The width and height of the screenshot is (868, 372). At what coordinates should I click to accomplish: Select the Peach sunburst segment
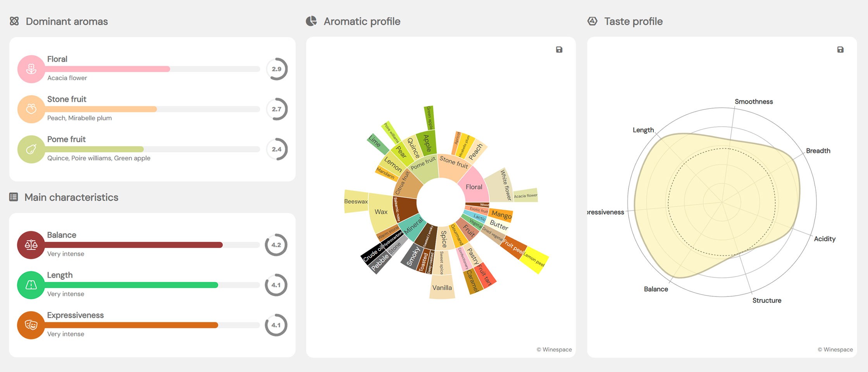(x=476, y=152)
